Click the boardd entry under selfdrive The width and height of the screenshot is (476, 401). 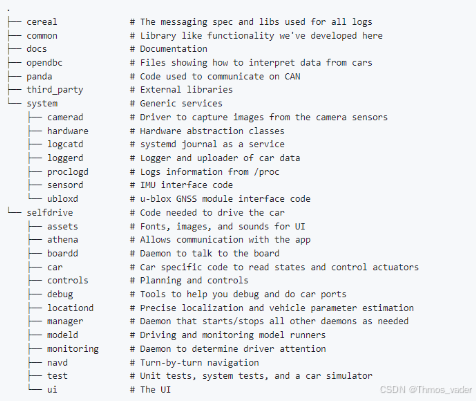(63, 253)
